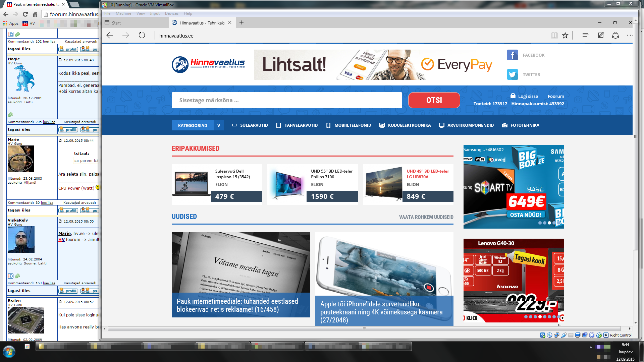Open FOTOTEHNIKA category
Screen dimensions: 644x362
tap(521, 125)
